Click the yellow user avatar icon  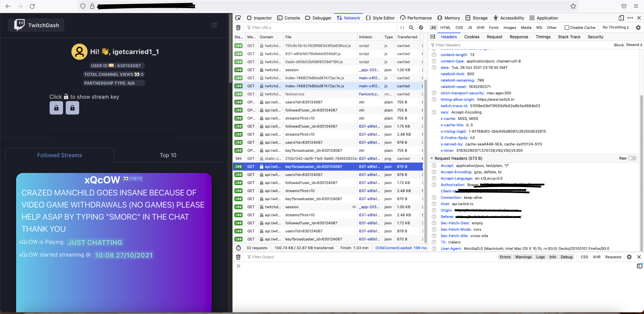(x=79, y=52)
